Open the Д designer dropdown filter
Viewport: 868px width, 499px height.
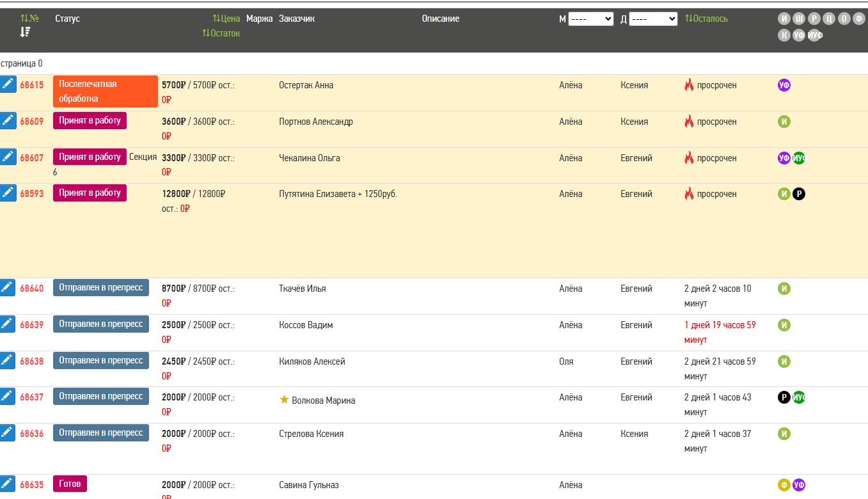pyautogui.click(x=653, y=19)
